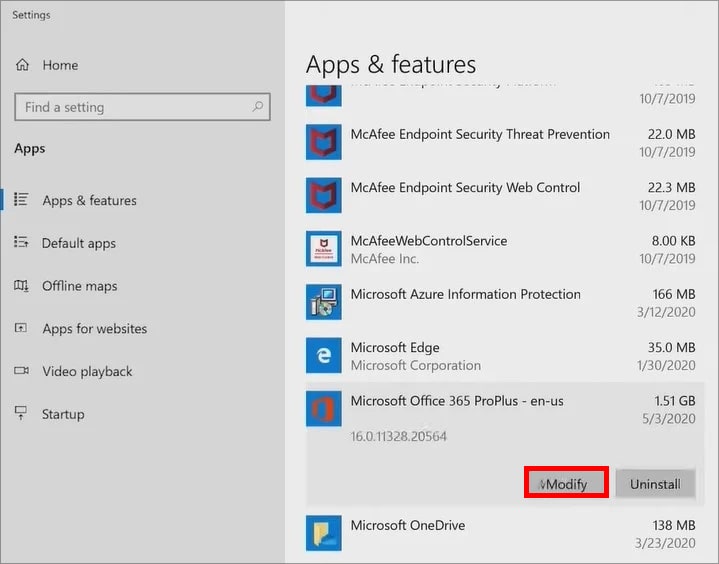Click the 3/12/2020 install date
The height and width of the screenshot is (564, 719).
pyautogui.click(x=666, y=312)
